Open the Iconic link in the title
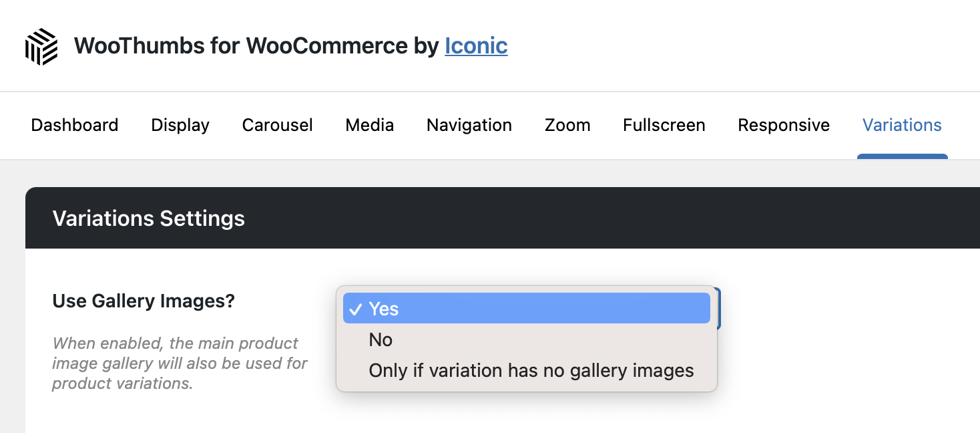The image size is (980, 433). [476, 46]
